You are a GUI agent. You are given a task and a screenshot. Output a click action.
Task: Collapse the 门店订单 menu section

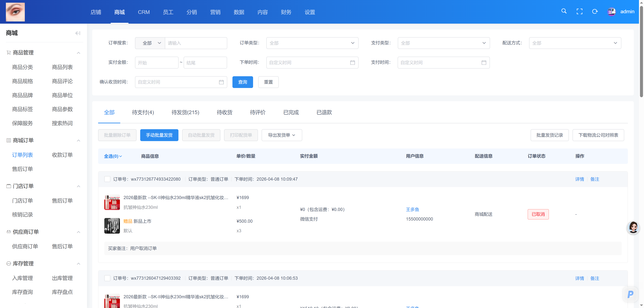coord(78,186)
